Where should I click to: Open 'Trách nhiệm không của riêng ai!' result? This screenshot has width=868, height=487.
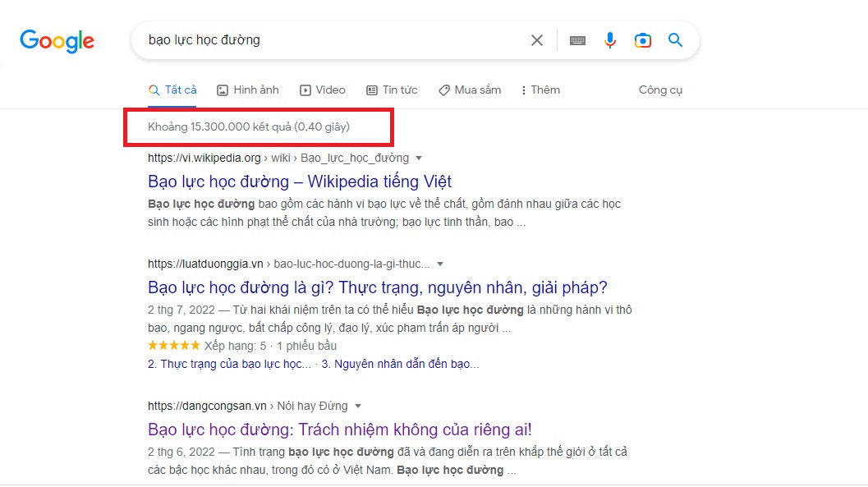click(x=340, y=430)
